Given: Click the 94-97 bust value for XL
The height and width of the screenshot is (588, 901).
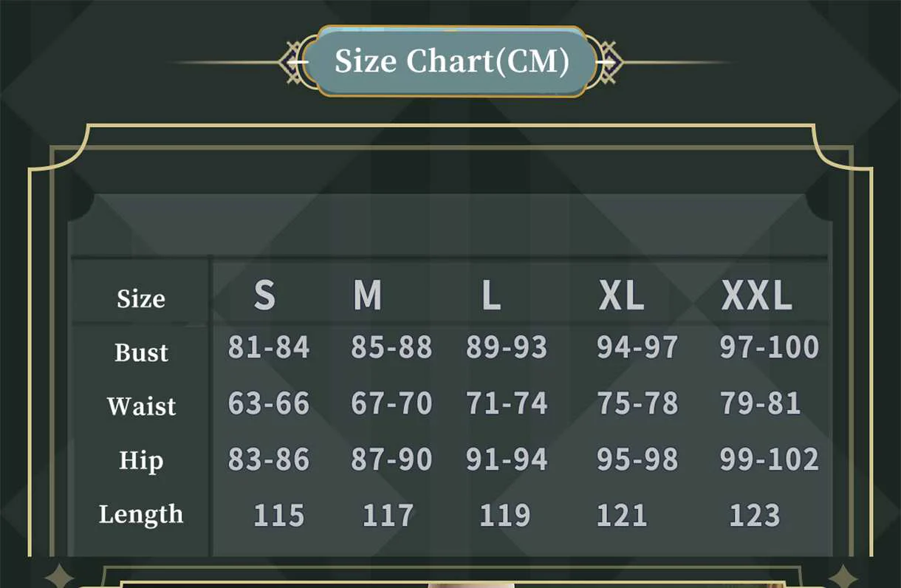Looking at the screenshot, I should pyautogui.click(x=637, y=347).
